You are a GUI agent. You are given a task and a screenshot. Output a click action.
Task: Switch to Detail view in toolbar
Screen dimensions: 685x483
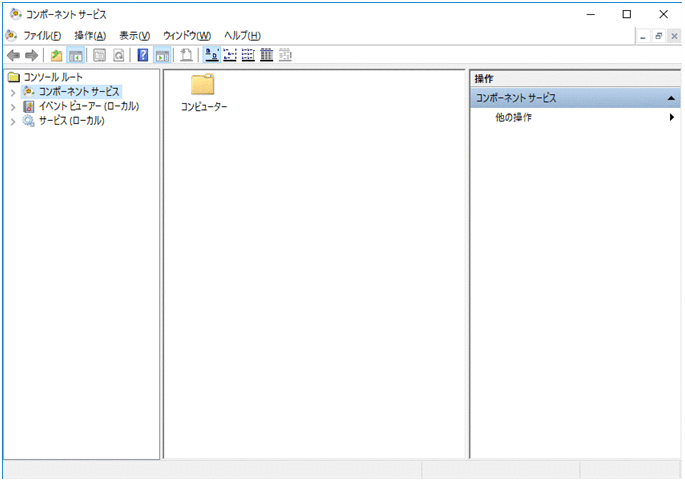click(267, 55)
